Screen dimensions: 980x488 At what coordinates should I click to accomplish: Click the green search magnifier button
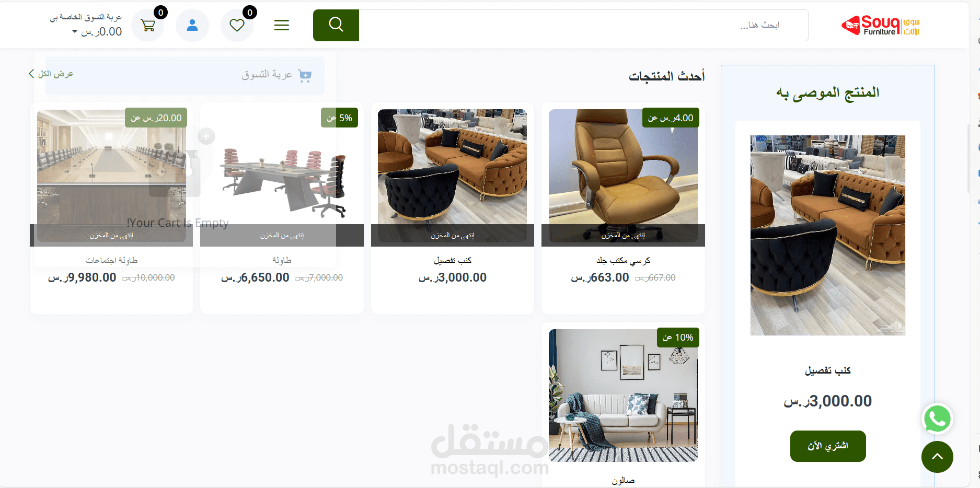click(x=336, y=25)
